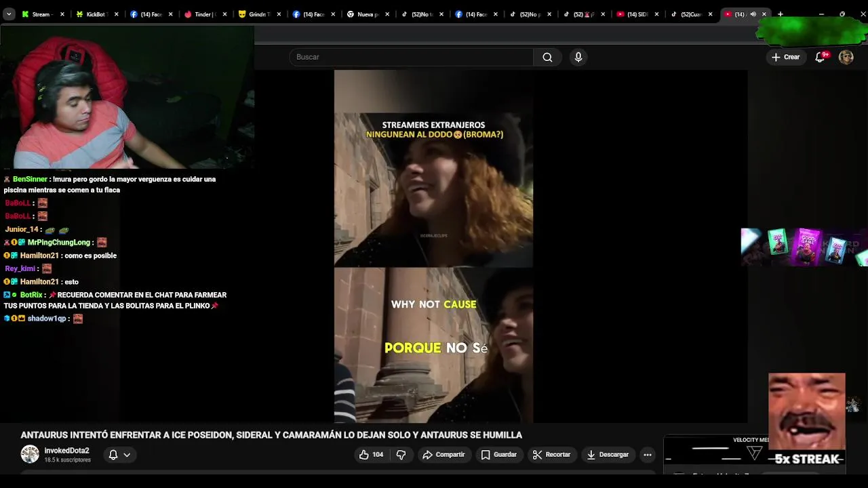The width and height of the screenshot is (868, 488).
Task: Click Rey_kimi username in chat
Action: tap(20, 269)
